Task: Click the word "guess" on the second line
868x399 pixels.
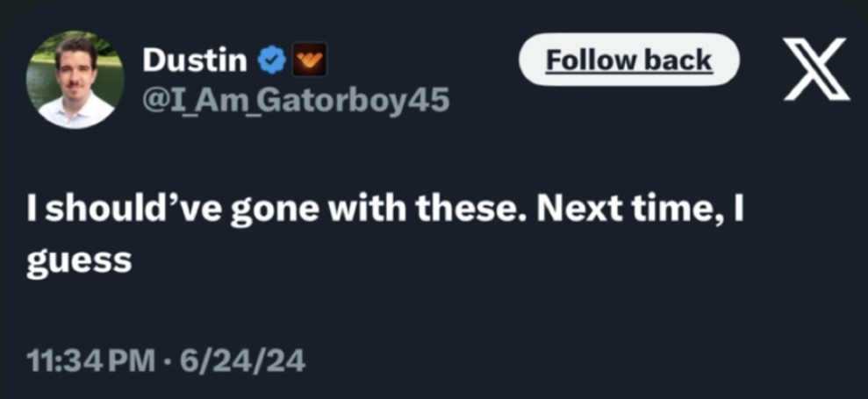Action: coord(79,261)
